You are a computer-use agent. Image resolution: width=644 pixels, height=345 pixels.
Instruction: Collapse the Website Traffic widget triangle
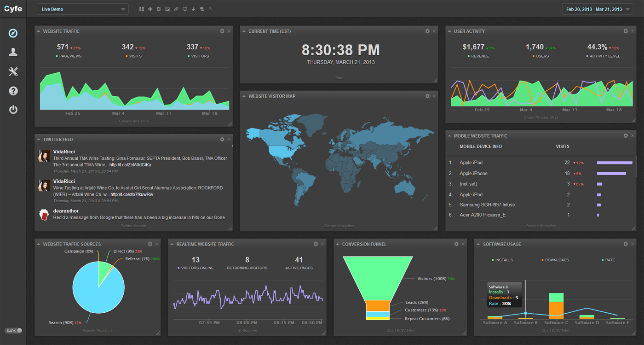pyautogui.click(x=39, y=31)
